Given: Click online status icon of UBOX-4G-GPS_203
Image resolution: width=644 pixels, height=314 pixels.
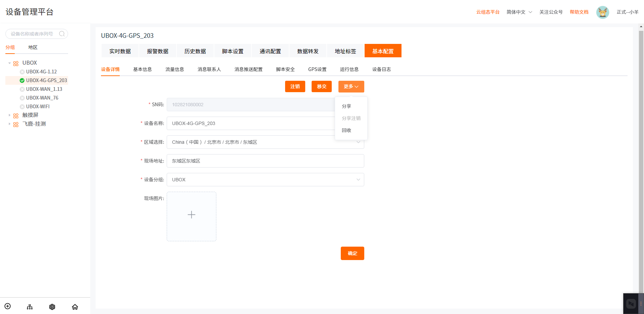Looking at the screenshot, I should click(22, 80).
